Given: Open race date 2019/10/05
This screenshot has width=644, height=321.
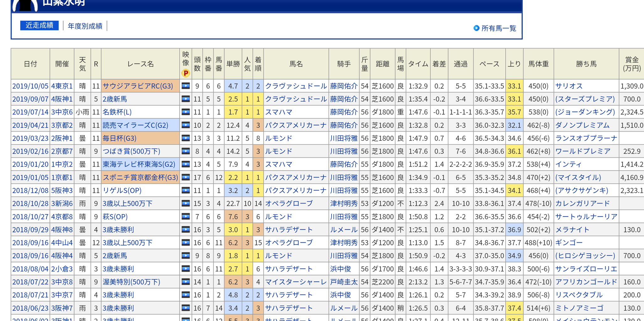Looking at the screenshot, I should pos(30,86).
